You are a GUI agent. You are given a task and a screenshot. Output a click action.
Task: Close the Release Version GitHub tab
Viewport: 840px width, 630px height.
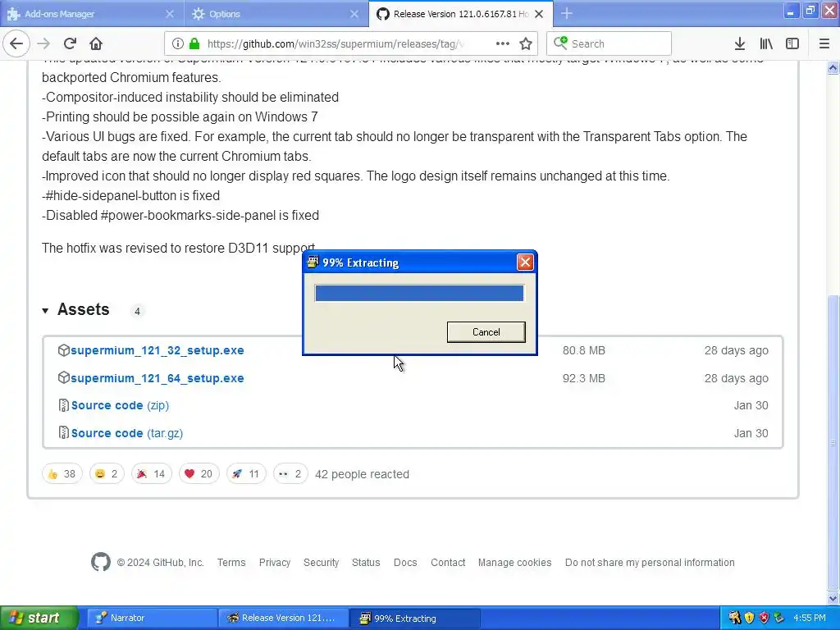click(x=540, y=14)
